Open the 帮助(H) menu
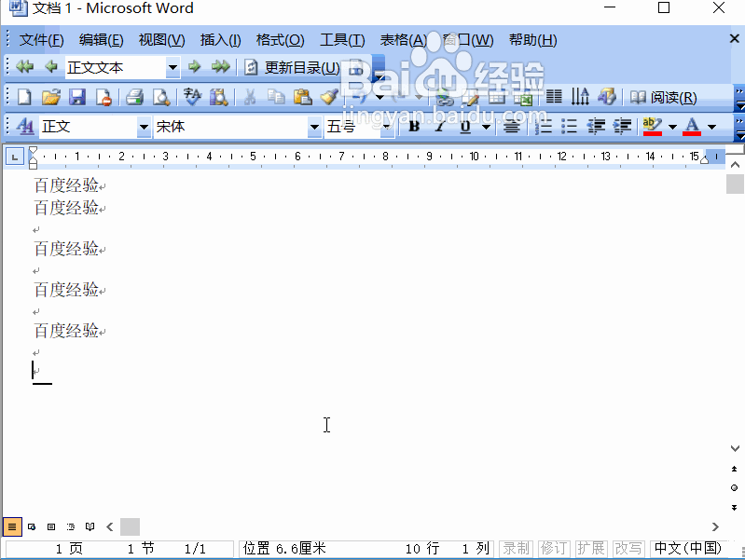745x560 pixels. [x=532, y=40]
